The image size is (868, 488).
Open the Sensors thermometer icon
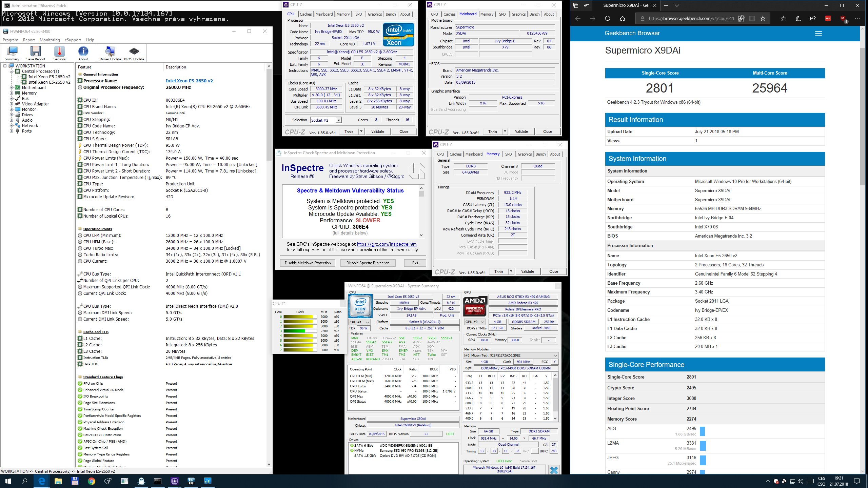pyautogui.click(x=59, y=53)
